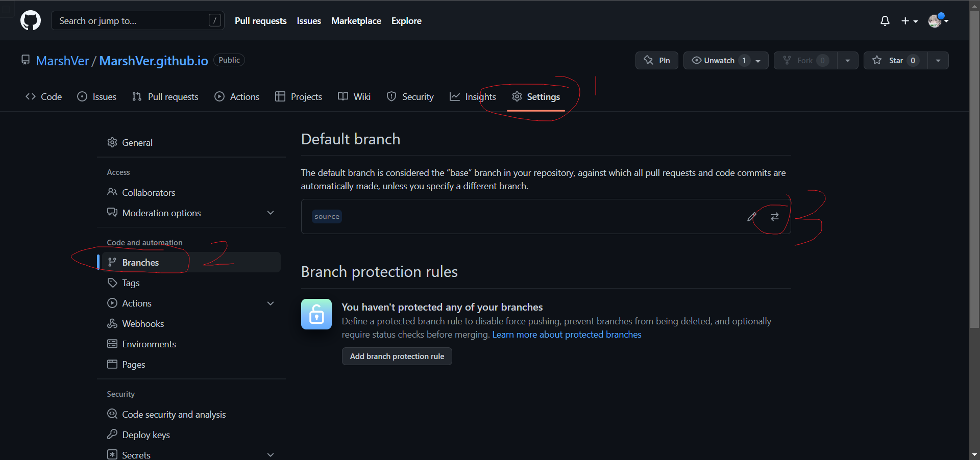Click the pencil icon to rename branch

(751, 217)
